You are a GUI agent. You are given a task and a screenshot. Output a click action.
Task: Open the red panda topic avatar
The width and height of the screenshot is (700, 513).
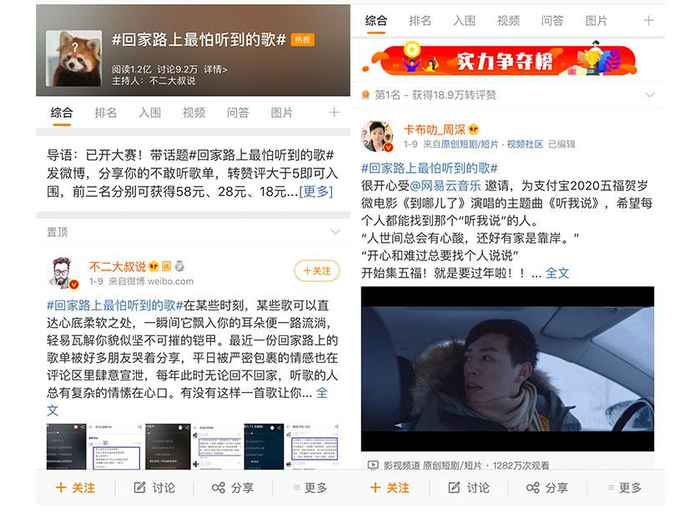pos(74,58)
